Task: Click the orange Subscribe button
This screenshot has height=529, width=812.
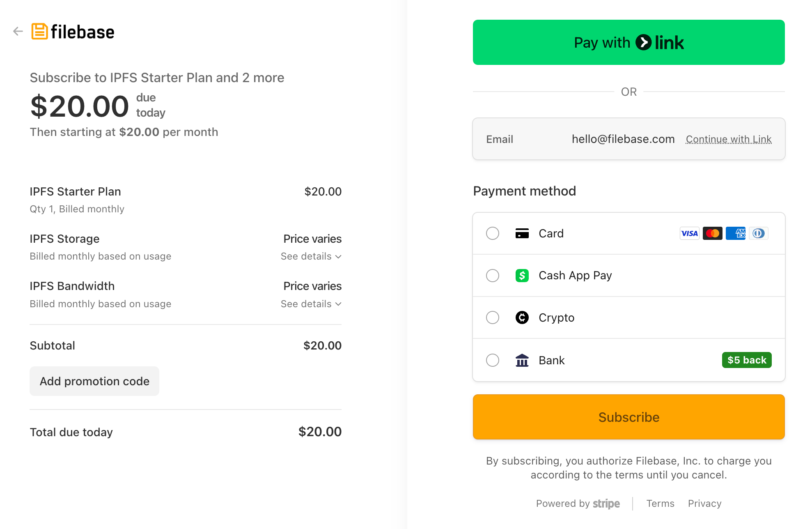Action: (x=628, y=417)
